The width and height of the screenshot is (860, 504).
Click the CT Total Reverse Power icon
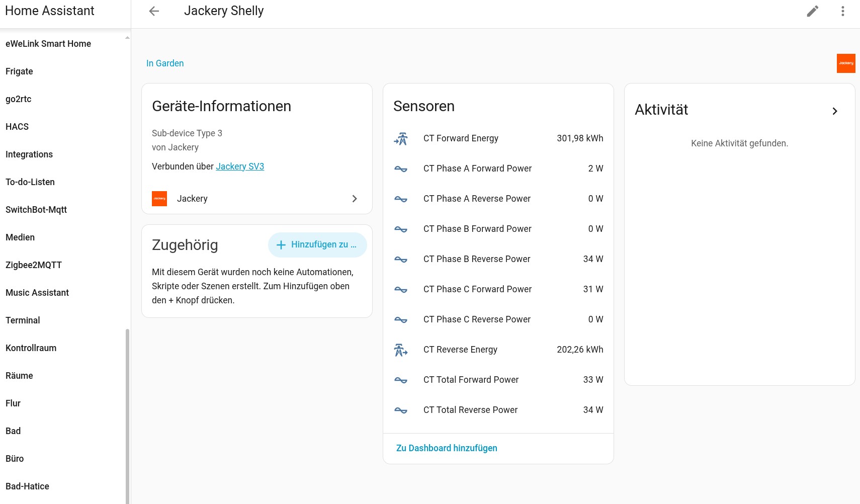[x=401, y=410]
